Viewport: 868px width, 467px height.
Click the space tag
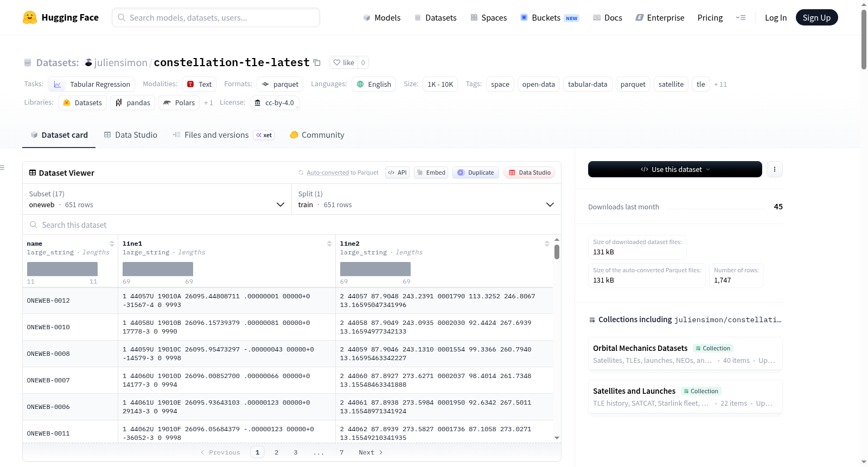(x=500, y=84)
